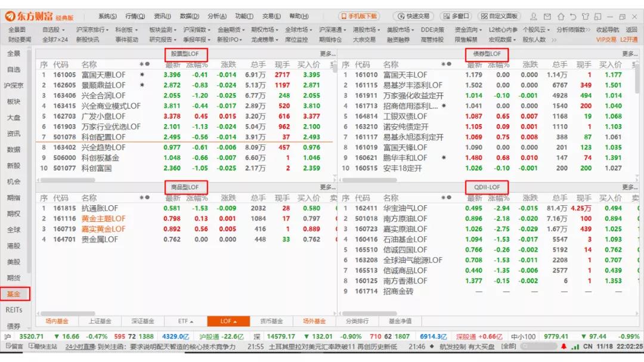The image size is (644, 362).
Task: Select 沪深京 in the left sidebar
Action: (14, 85)
